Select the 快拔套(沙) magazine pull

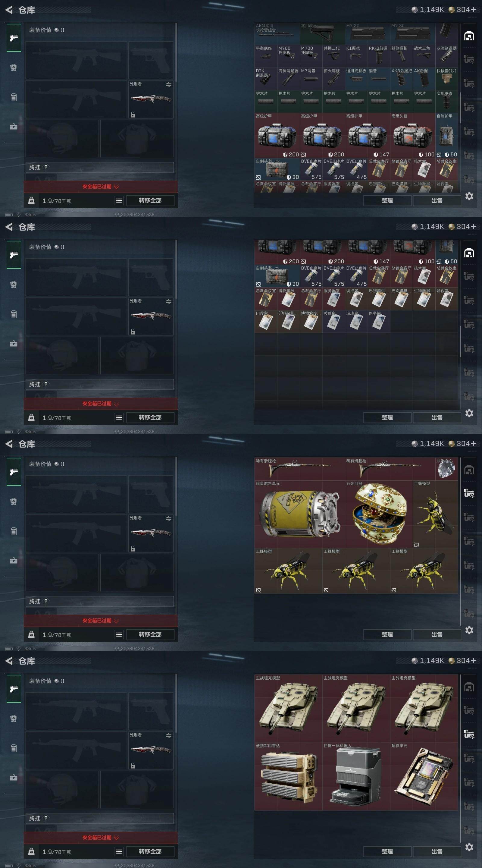pyautogui.click(x=446, y=78)
